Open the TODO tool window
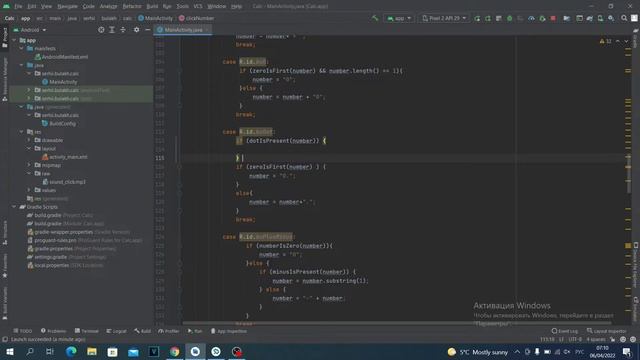 [x=22, y=331]
